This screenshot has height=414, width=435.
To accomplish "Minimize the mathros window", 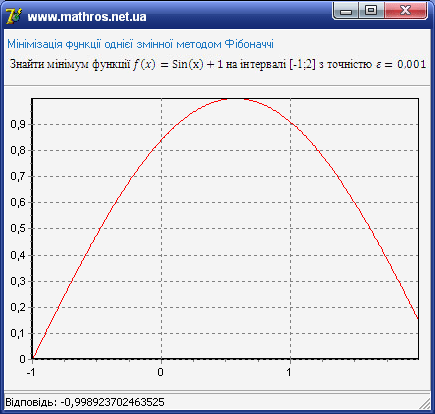I will click(x=346, y=11).
